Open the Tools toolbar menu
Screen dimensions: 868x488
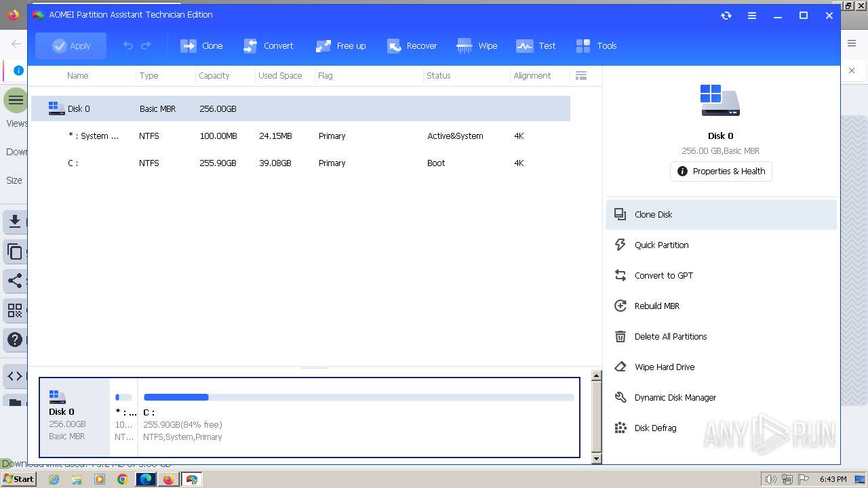pos(596,45)
